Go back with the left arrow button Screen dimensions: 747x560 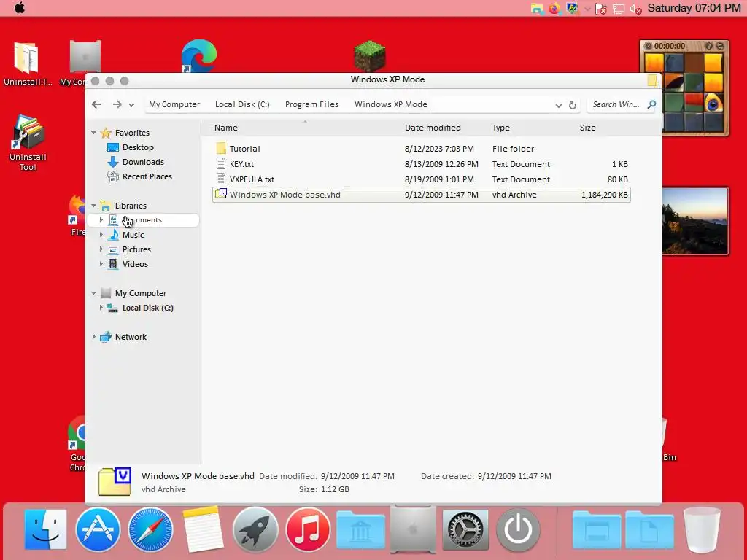[96, 104]
